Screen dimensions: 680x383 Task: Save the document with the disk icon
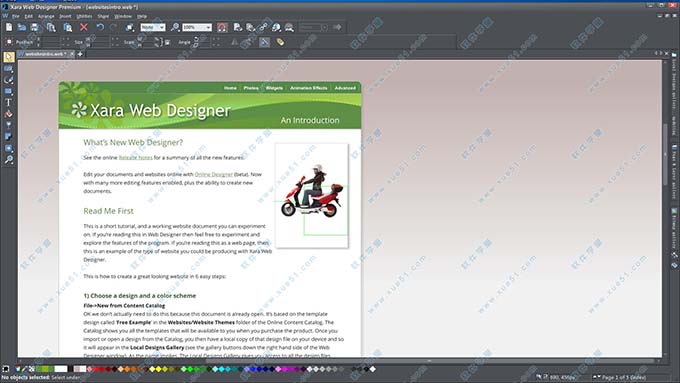point(34,27)
